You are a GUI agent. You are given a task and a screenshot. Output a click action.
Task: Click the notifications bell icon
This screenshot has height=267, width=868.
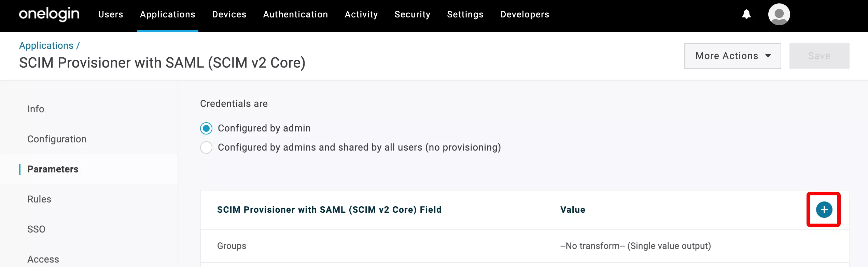[x=746, y=14]
